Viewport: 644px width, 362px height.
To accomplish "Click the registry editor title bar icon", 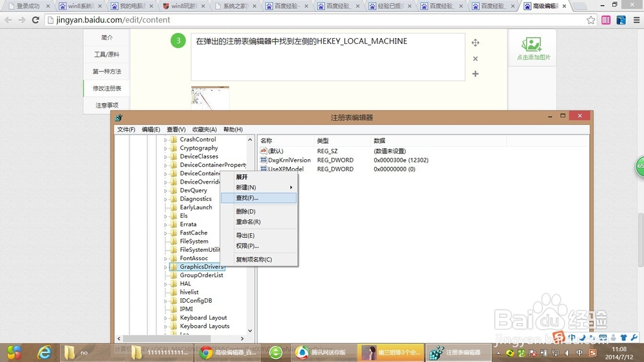I will (x=118, y=117).
